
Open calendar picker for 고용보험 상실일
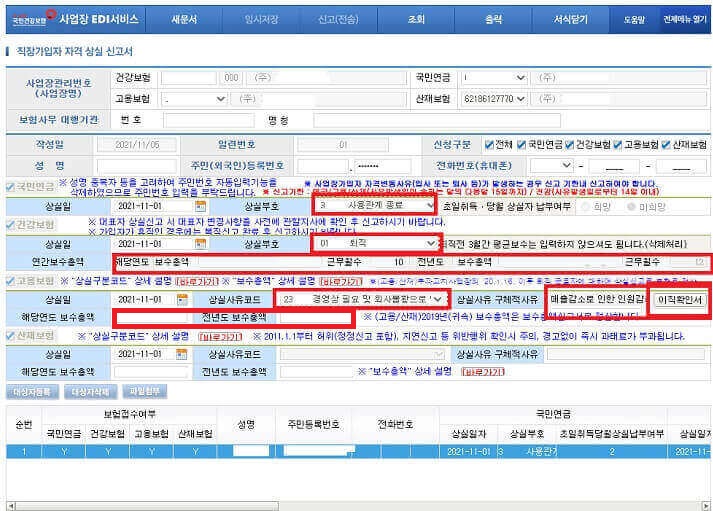182,300
